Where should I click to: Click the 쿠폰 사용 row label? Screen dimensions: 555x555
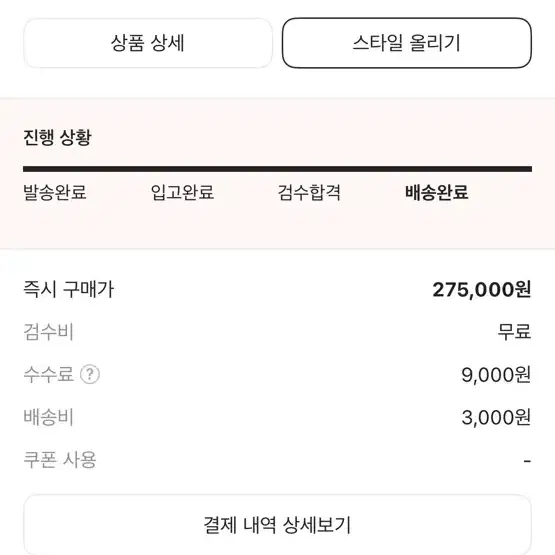point(60,460)
